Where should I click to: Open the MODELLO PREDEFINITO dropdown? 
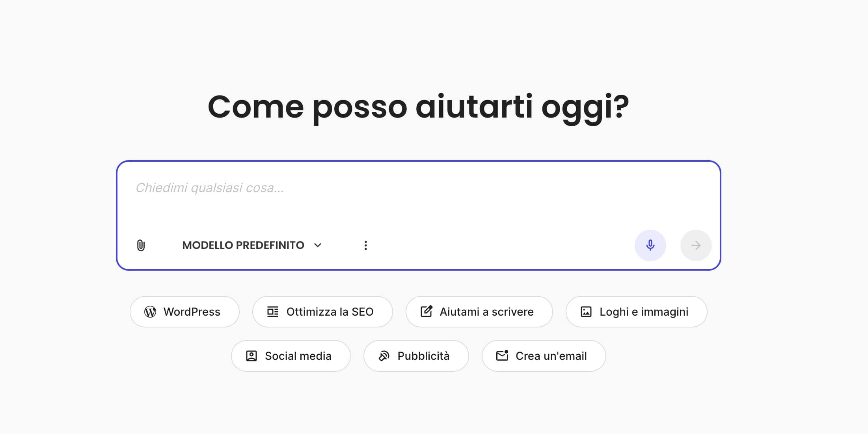[x=243, y=245]
